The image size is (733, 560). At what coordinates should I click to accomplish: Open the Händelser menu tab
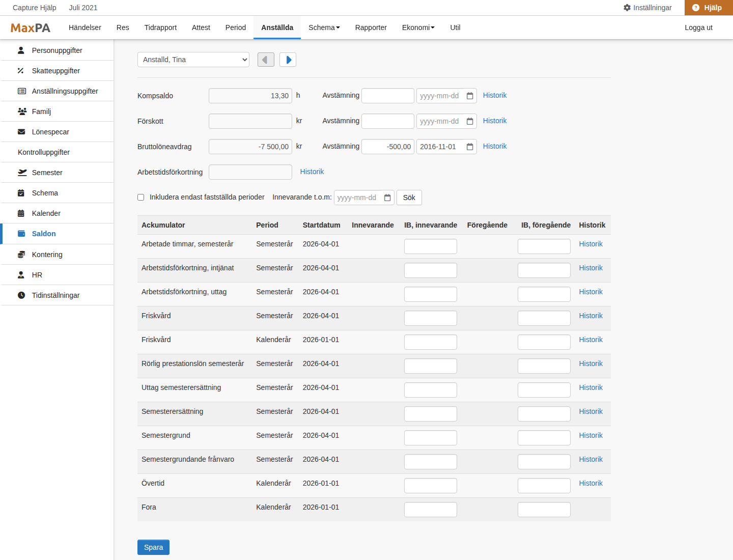85,27
